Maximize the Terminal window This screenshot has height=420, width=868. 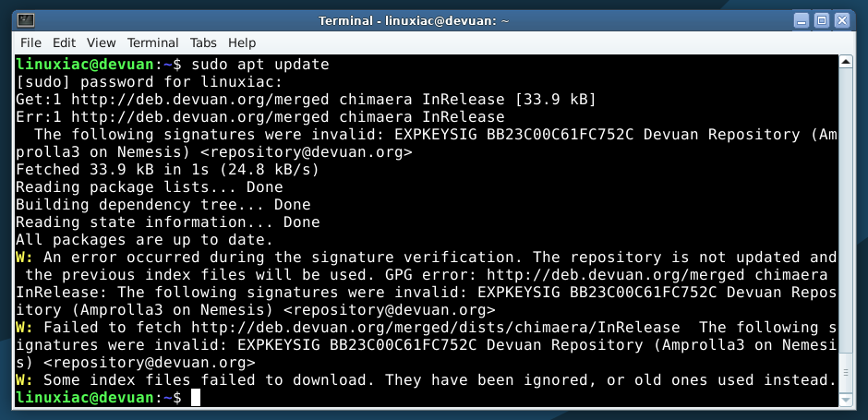(x=822, y=21)
